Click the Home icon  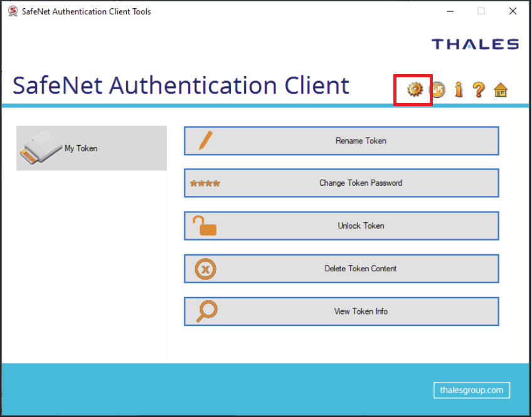click(501, 90)
